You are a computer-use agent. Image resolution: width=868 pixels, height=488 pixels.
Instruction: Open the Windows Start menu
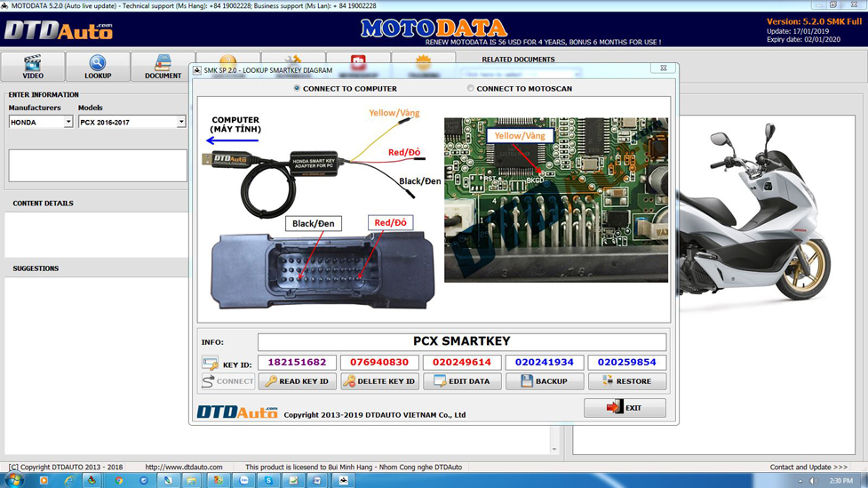click(x=14, y=480)
